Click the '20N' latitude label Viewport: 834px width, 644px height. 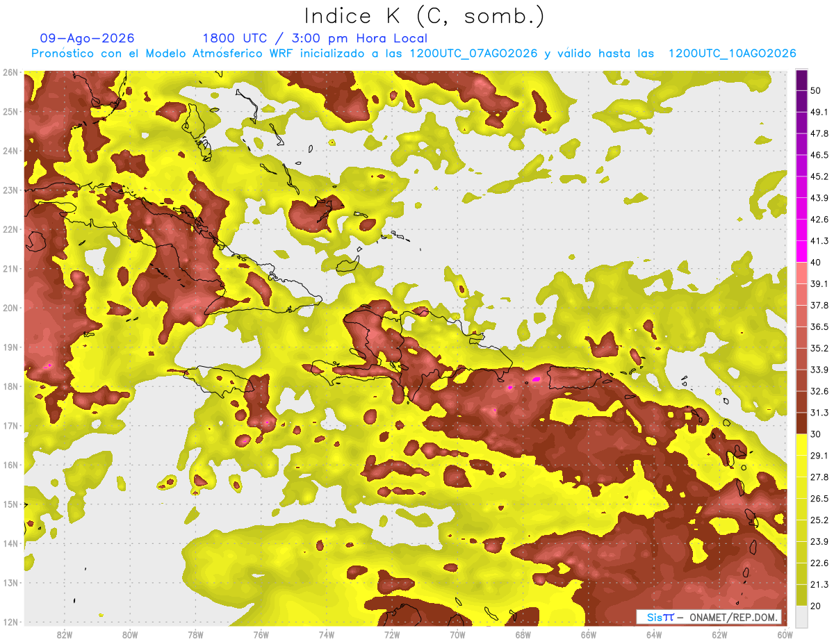click(x=10, y=308)
